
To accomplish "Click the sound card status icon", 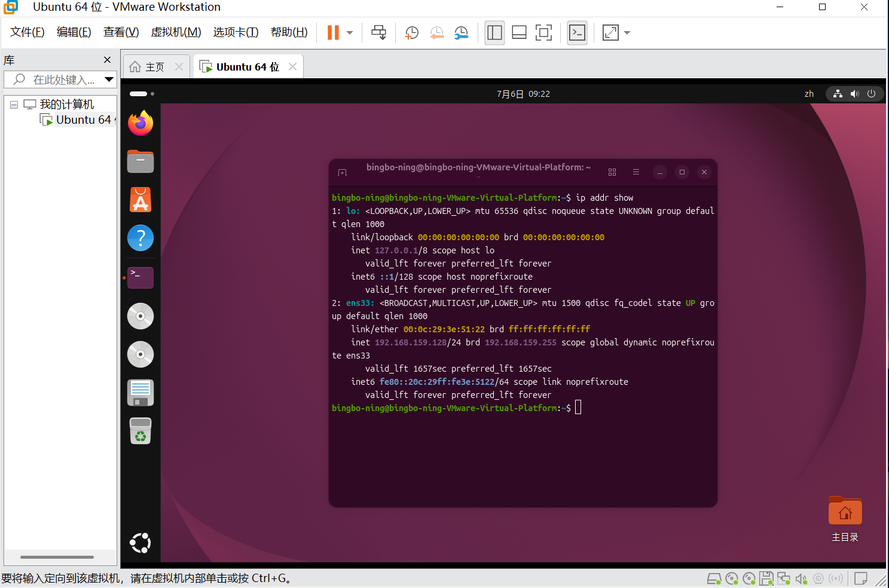I will 801,578.
